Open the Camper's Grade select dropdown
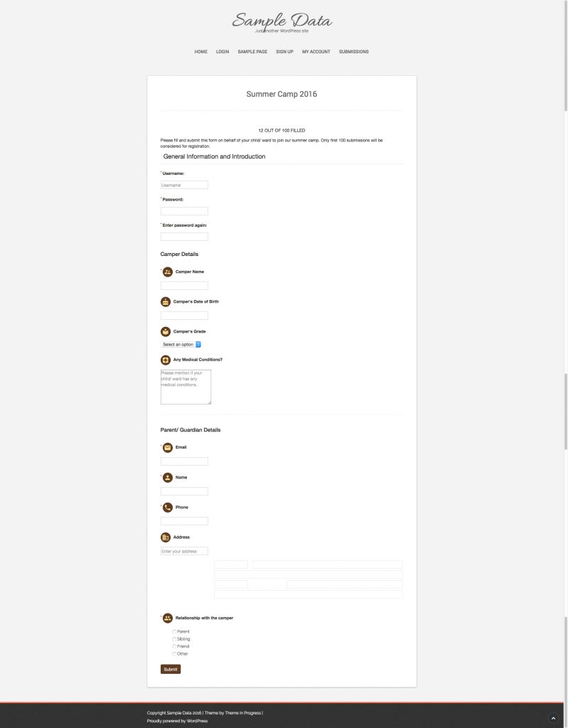568x728 pixels. (x=181, y=345)
